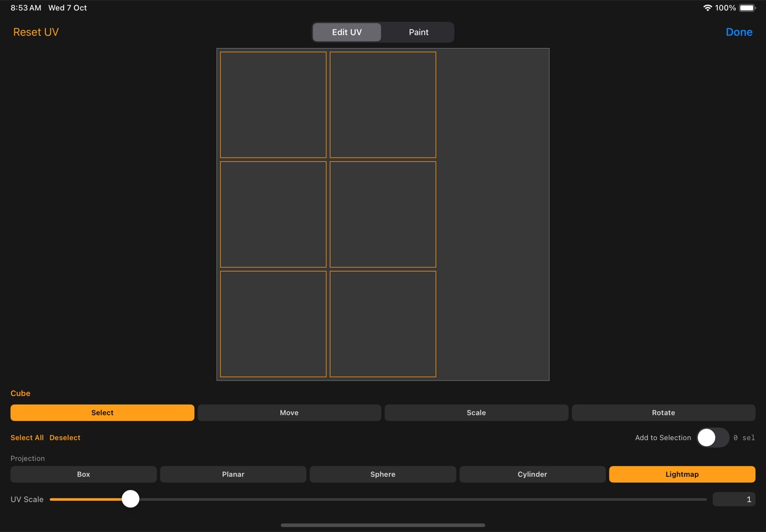Click the Reset UV button
Screen dimensions: 766x532
click(x=36, y=32)
